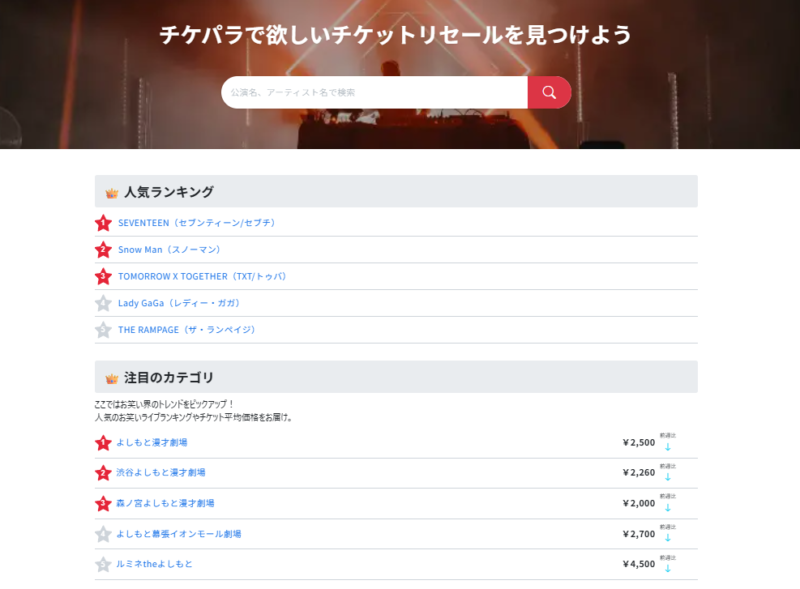Viewport: 800px width, 589px height.
Task: Open the よしもと幕張イオンモール劇場 link
Action: 178,534
